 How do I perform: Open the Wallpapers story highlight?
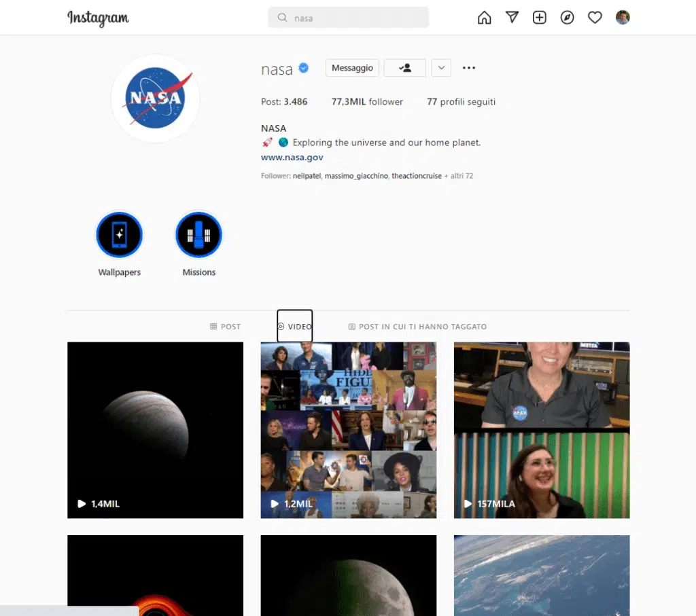[119, 235]
